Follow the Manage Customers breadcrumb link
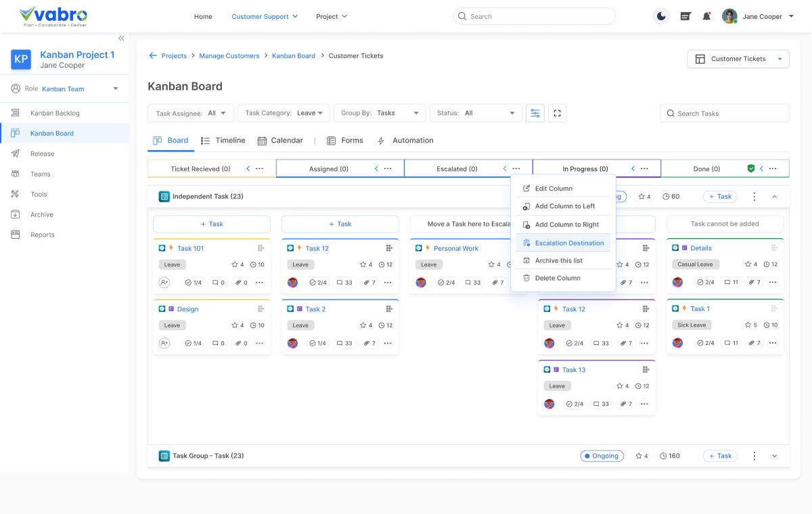This screenshot has width=812, height=514. (229, 55)
